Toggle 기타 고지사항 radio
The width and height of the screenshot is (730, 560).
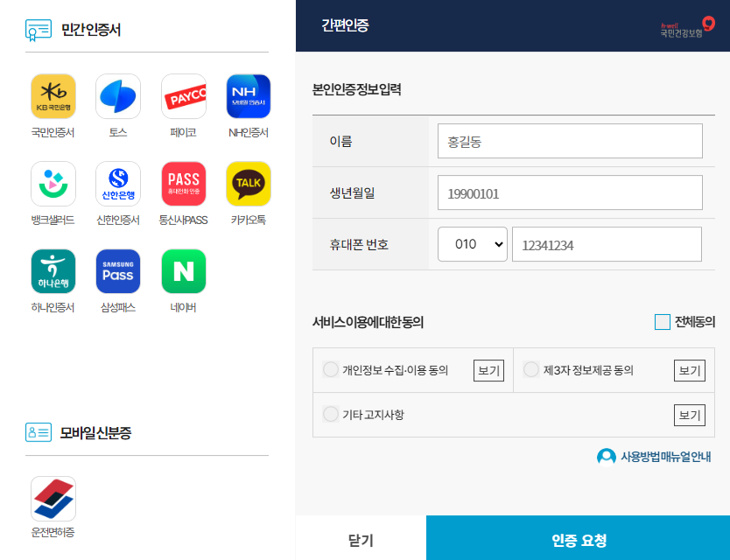[x=331, y=414]
